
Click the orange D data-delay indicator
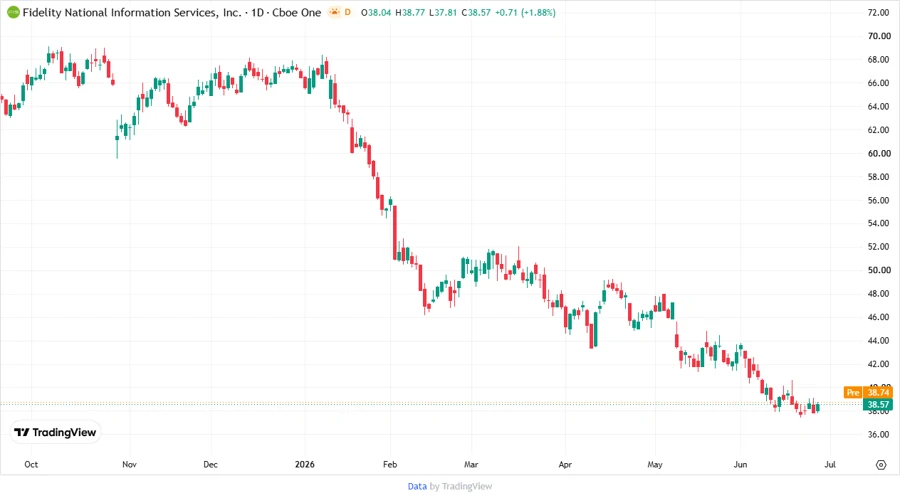(x=348, y=13)
